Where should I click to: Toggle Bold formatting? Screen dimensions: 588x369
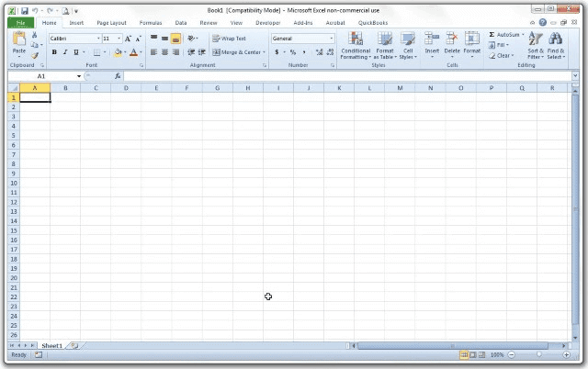point(54,52)
